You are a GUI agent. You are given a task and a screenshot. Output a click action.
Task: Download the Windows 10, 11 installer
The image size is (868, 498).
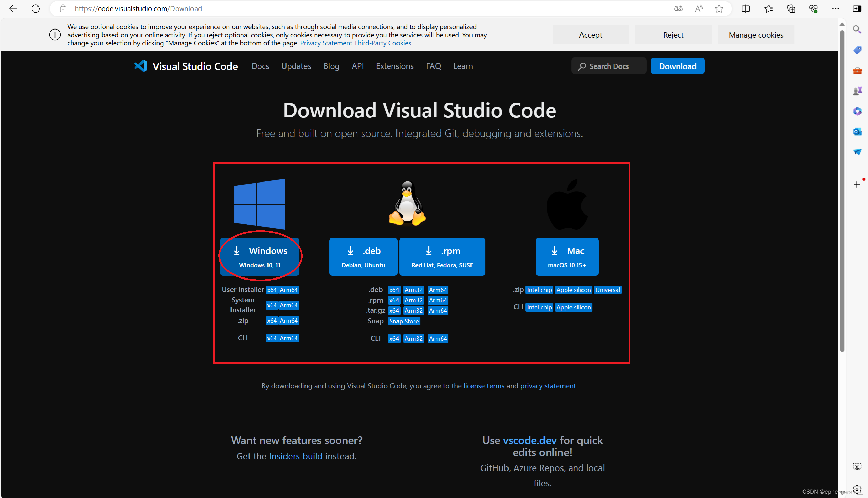[259, 257]
